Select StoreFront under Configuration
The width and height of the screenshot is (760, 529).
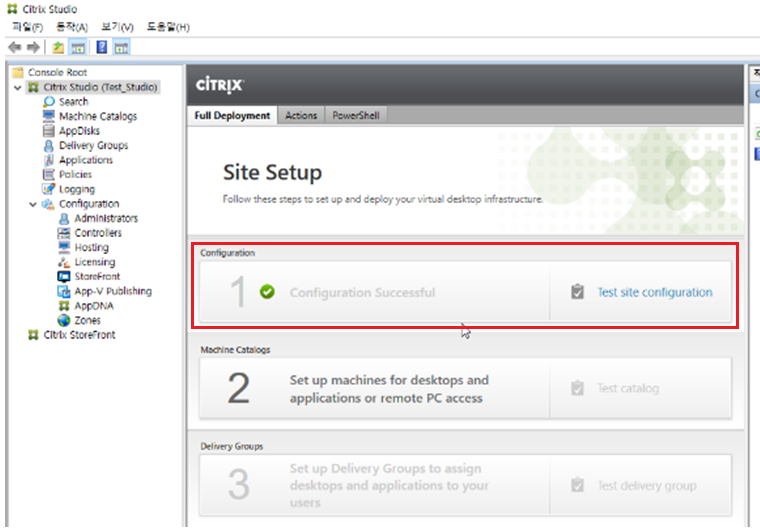pyautogui.click(x=97, y=277)
